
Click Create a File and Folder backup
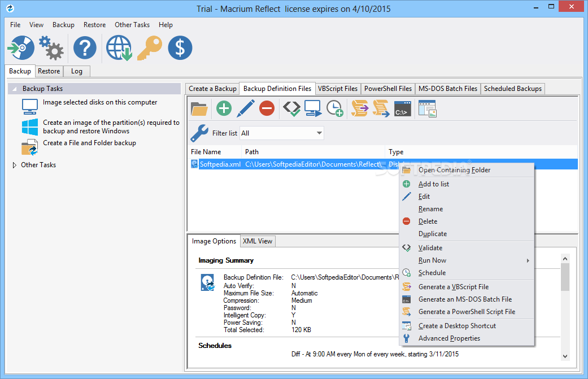(89, 143)
